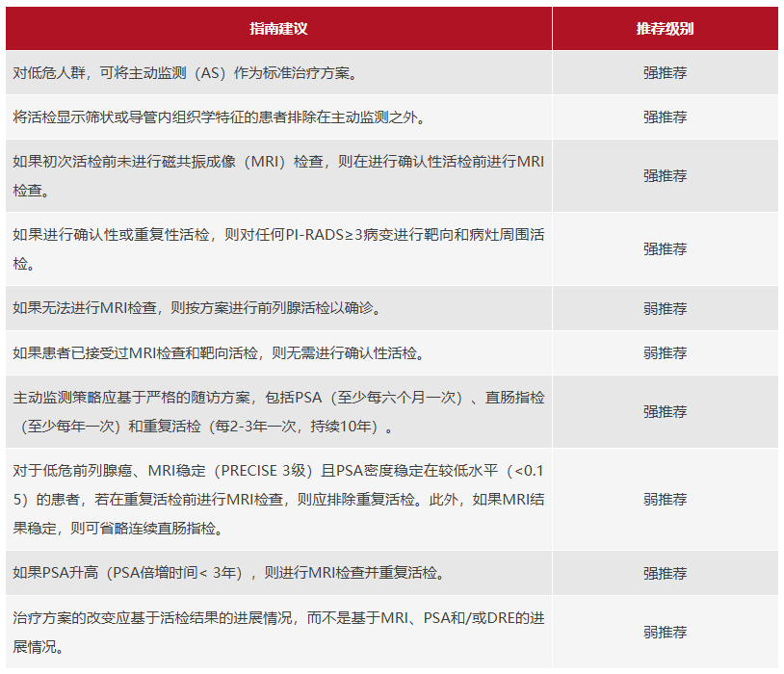Click 强推荐 in the 筛状或导管内 row
The image size is (784, 674).
(x=665, y=117)
